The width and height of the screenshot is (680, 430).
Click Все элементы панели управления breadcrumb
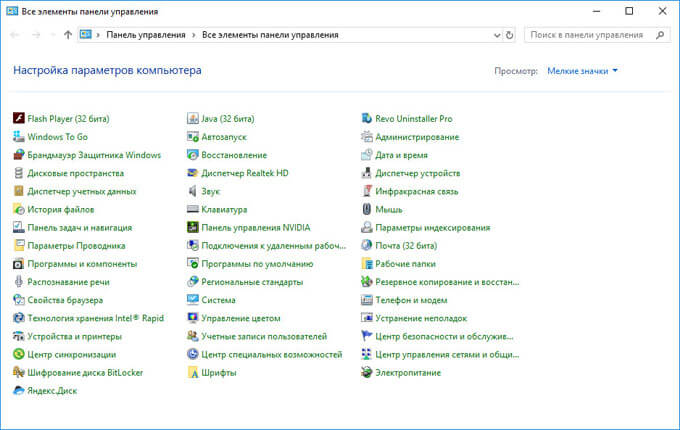pos(270,35)
